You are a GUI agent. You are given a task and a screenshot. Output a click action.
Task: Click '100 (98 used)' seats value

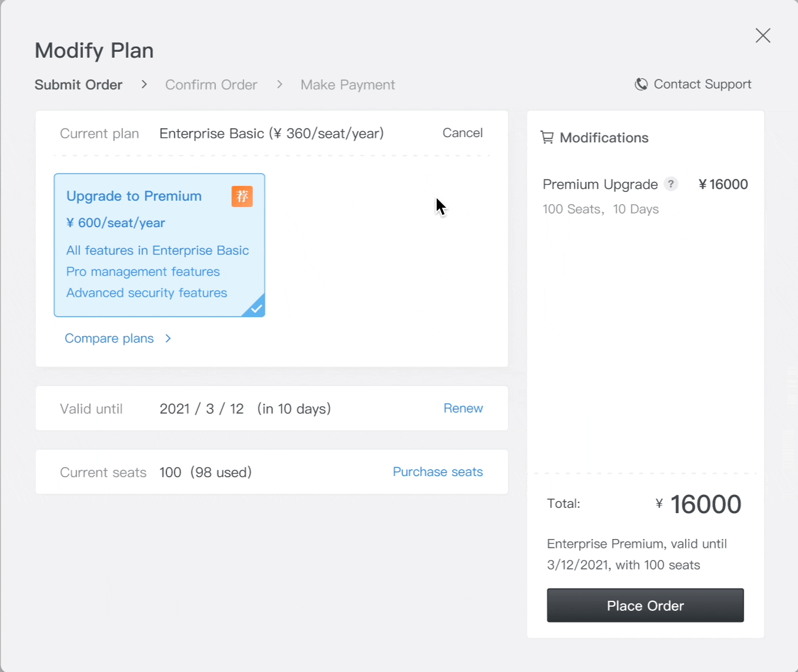tap(205, 473)
